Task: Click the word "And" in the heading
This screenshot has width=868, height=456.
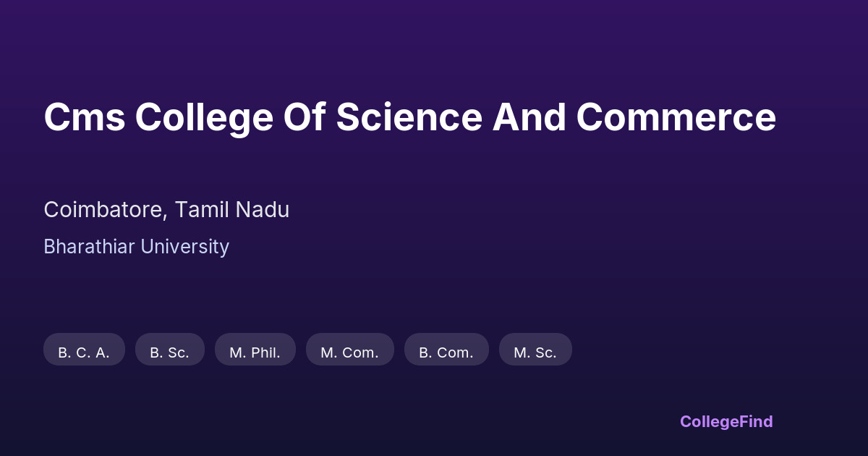Action: tap(529, 117)
